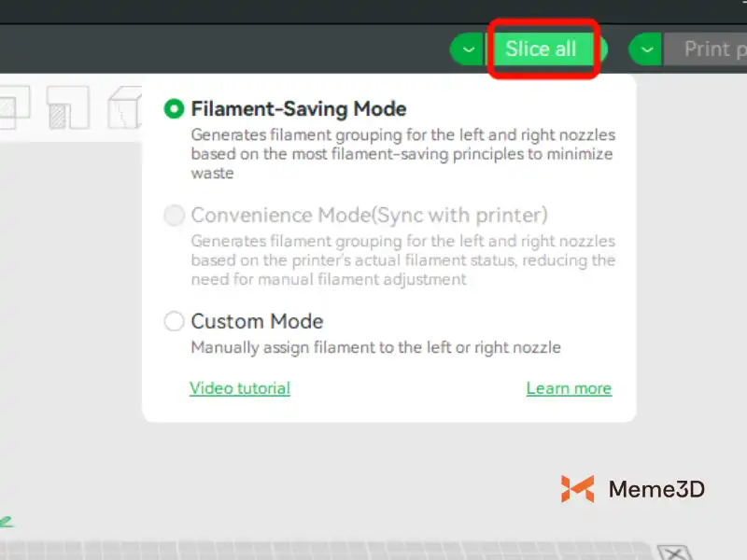Click the Filament-Saving Mode description paragraph

point(402,154)
